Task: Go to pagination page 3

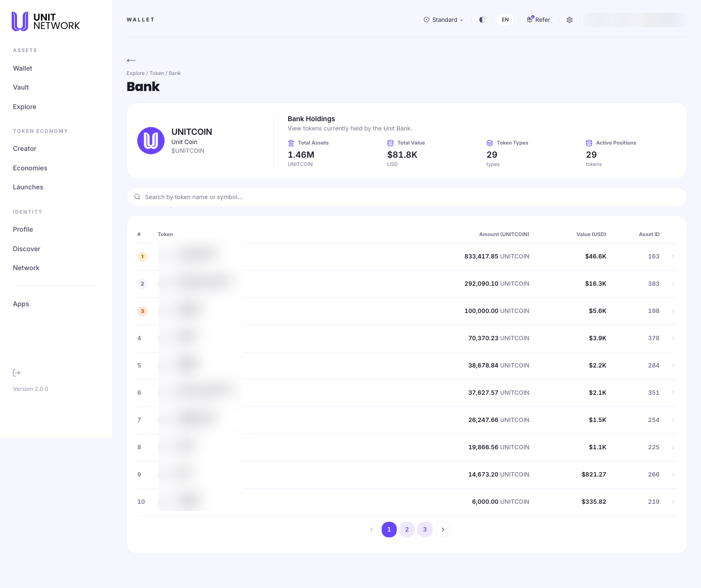Action: (x=425, y=530)
